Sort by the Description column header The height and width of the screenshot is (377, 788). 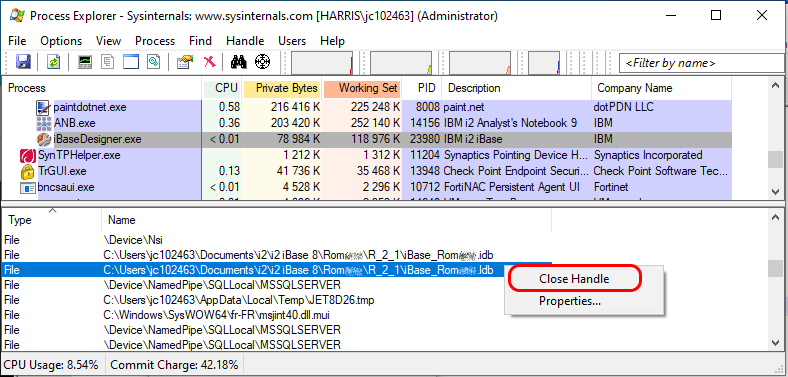[x=517, y=88]
